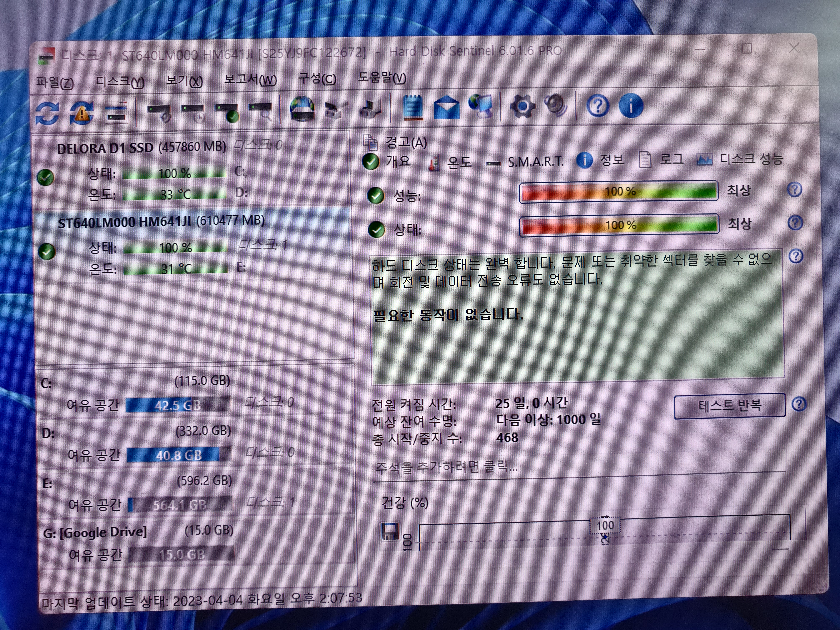Click the '필요한 동작이 없습니다.' message
This screenshot has width=840, height=630.
pyautogui.click(x=448, y=315)
